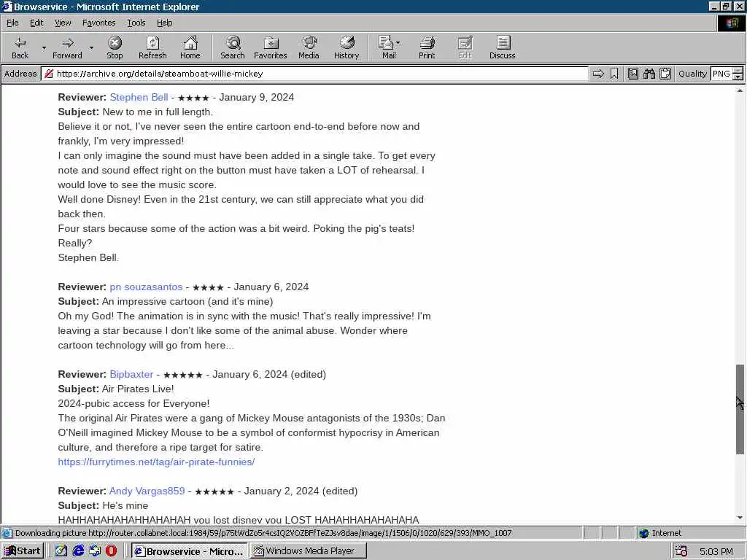
Task: Click the bookmarks page icon before the binoculars
Action: click(633, 74)
